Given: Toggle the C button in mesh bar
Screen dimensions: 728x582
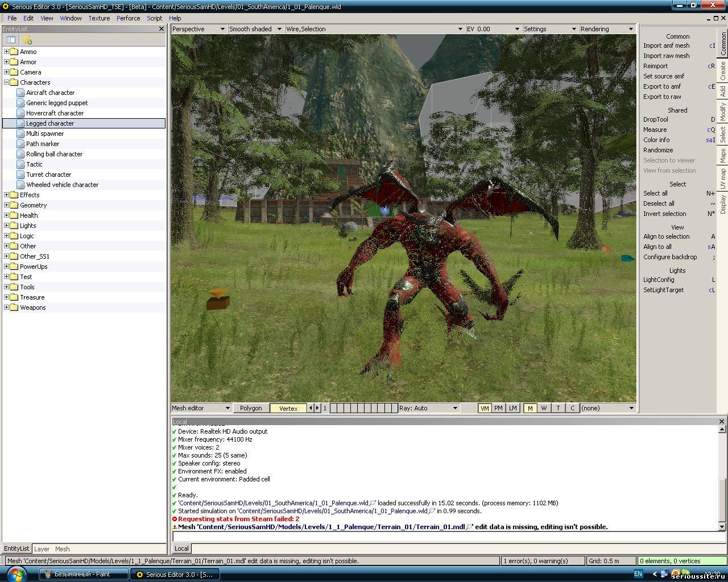Looking at the screenshot, I should point(572,408).
